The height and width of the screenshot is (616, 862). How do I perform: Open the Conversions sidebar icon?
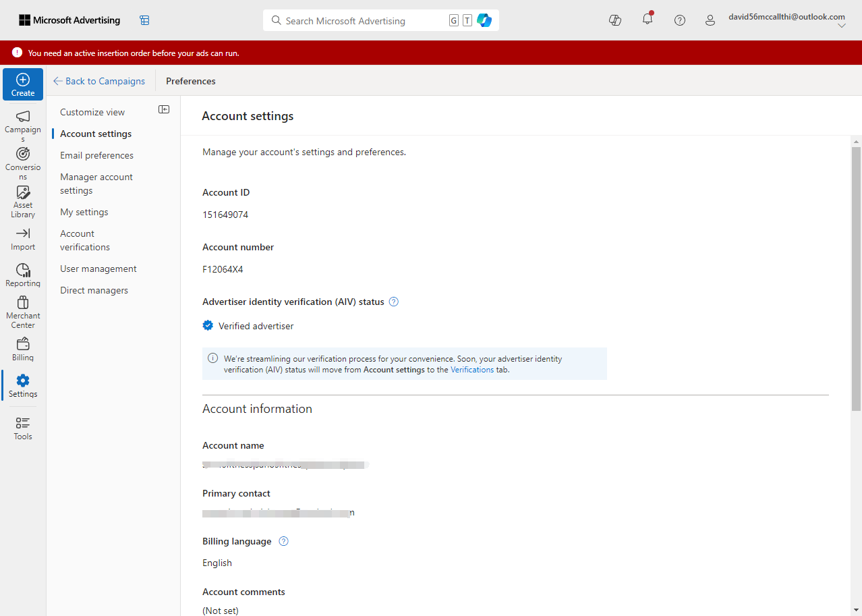click(x=23, y=155)
